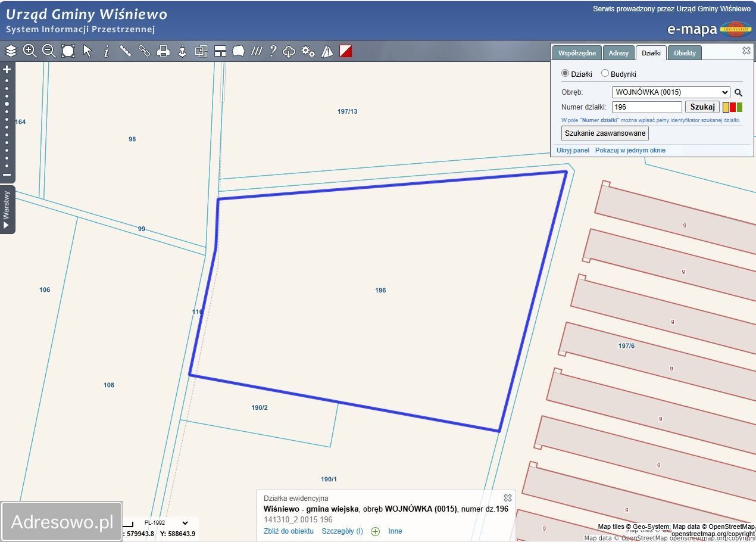Close the parcel info popup
The width and height of the screenshot is (756, 542).
[507, 498]
